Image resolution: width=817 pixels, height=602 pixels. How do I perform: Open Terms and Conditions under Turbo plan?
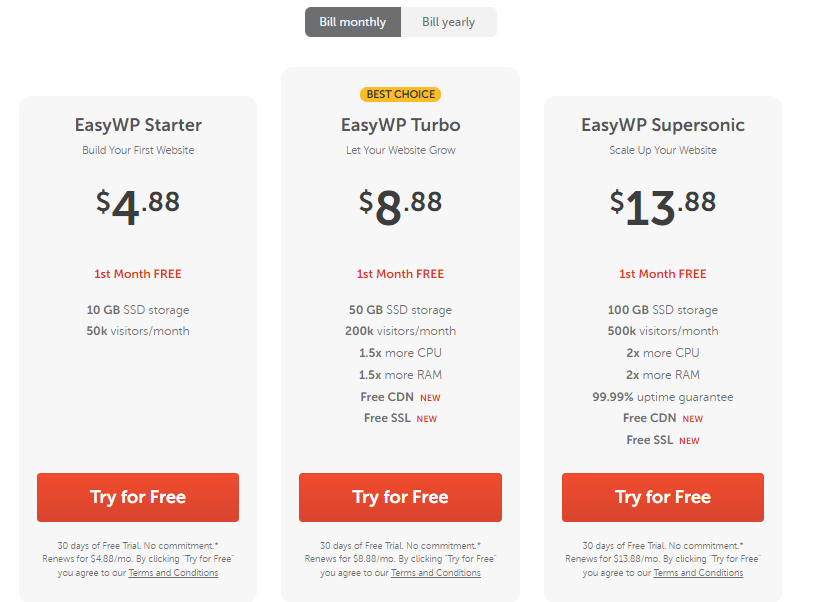click(436, 573)
